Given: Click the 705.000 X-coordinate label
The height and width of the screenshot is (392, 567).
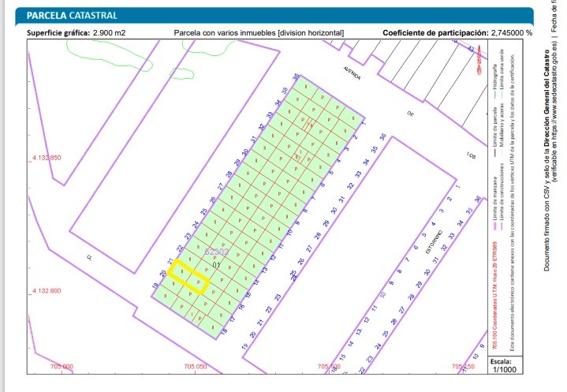Looking at the screenshot, I should (x=62, y=367).
